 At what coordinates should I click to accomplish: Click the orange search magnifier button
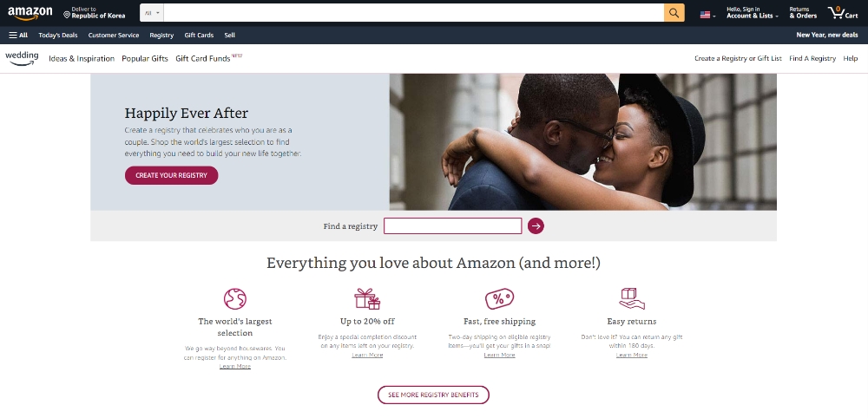point(674,13)
